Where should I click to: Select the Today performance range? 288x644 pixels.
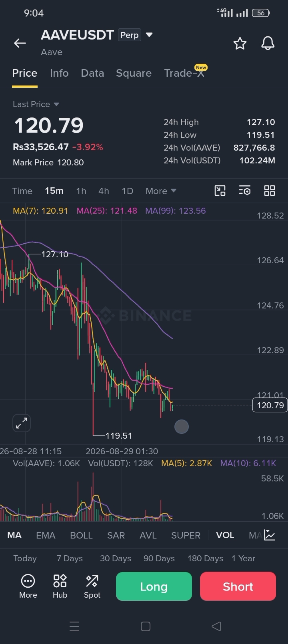click(25, 559)
